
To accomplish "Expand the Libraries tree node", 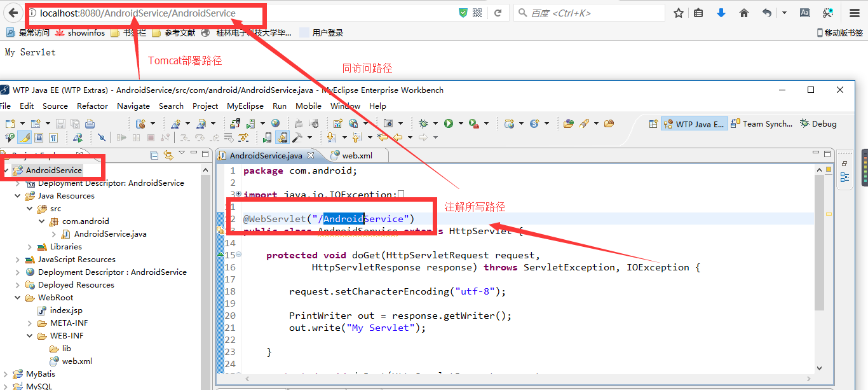I will [x=29, y=246].
